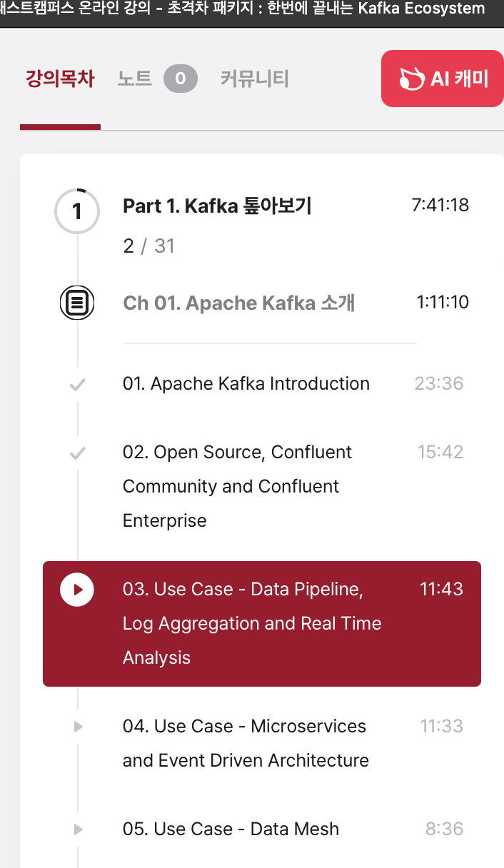Click the Part 1 progress circle icon

tap(77, 211)
